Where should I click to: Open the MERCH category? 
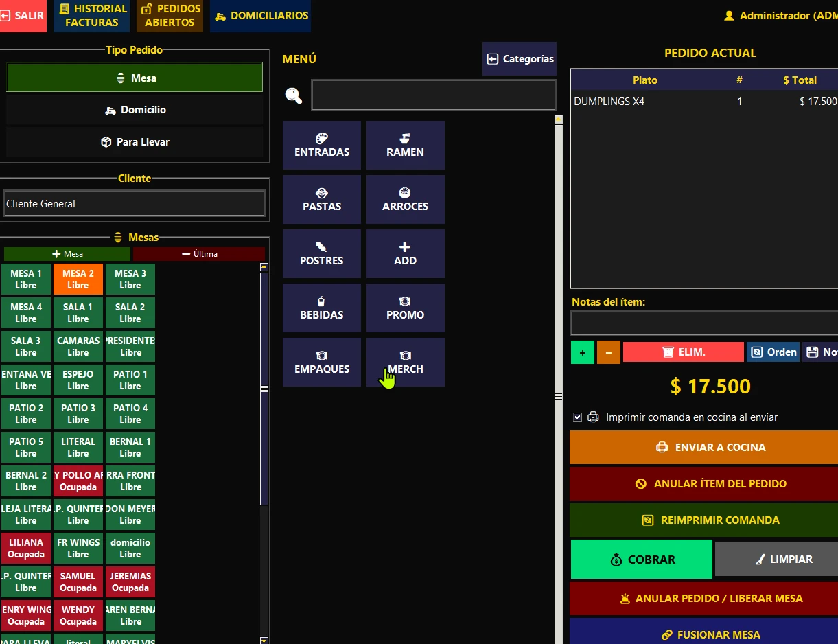406,363
